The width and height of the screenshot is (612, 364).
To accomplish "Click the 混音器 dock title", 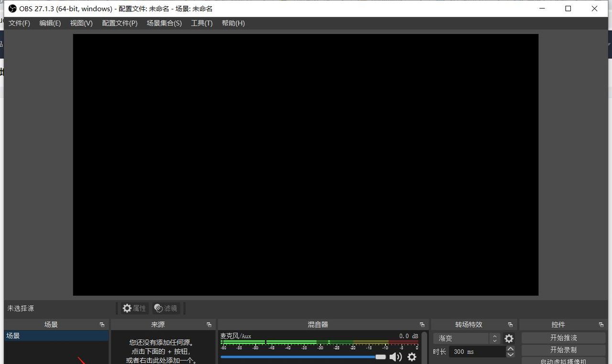I will [x=318, y=325].
